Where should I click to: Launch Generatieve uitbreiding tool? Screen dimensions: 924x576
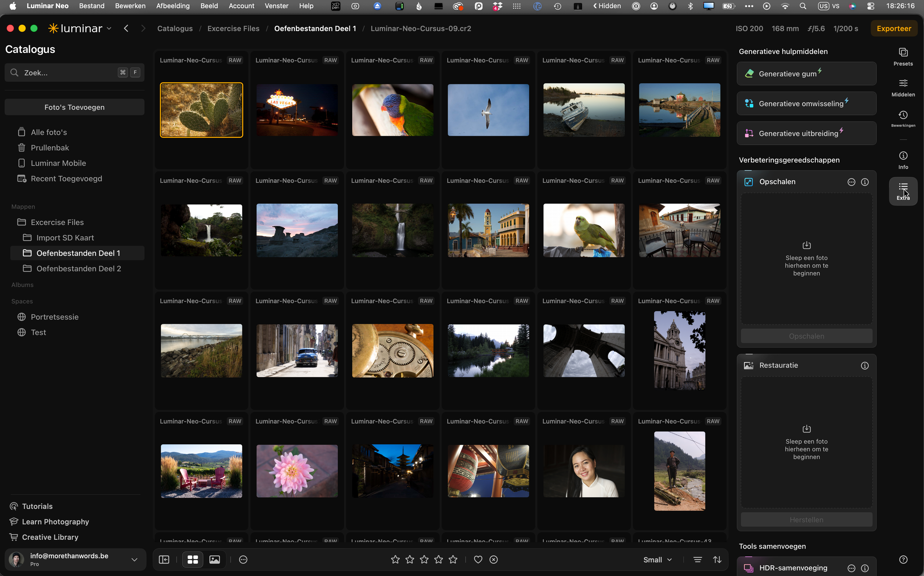806,133
